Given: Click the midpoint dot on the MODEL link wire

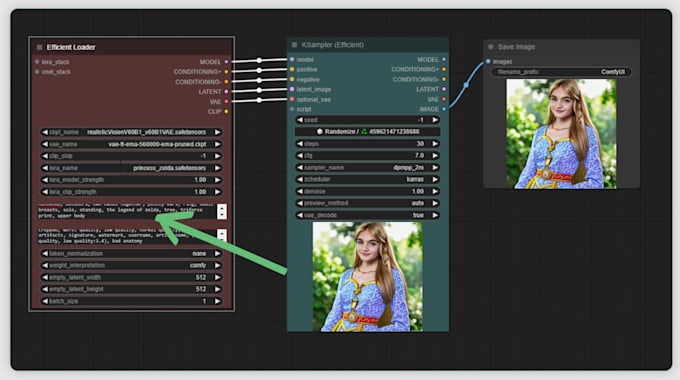Looking at the screenshot, I should pyautogui.click(x=259, y=60).
